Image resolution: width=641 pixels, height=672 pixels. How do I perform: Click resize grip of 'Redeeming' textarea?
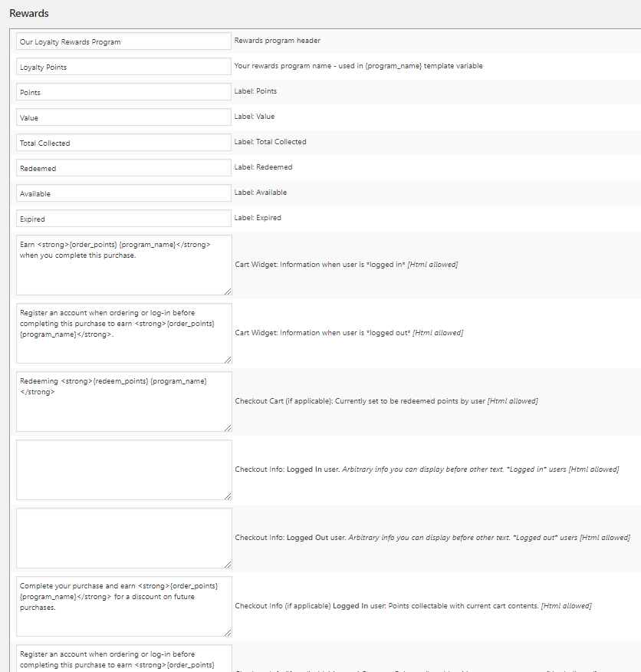point(228,428)
